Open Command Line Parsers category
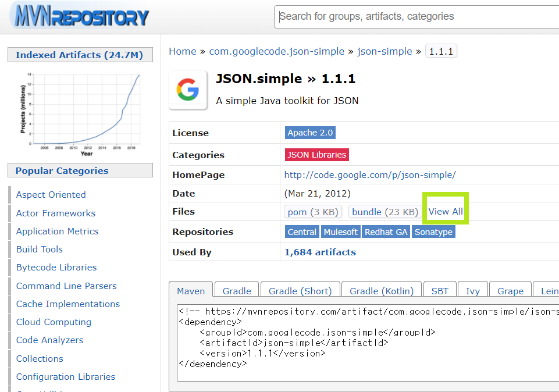559x392 pixels. coord(66,286)
